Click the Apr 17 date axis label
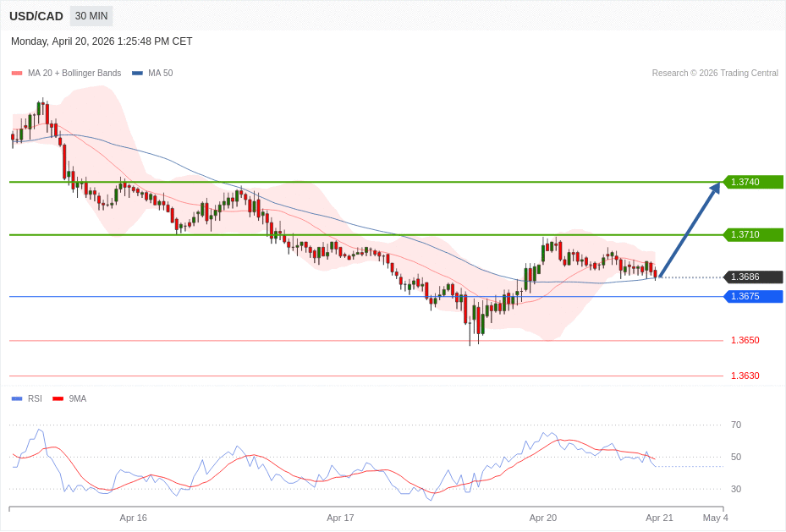 340,518
